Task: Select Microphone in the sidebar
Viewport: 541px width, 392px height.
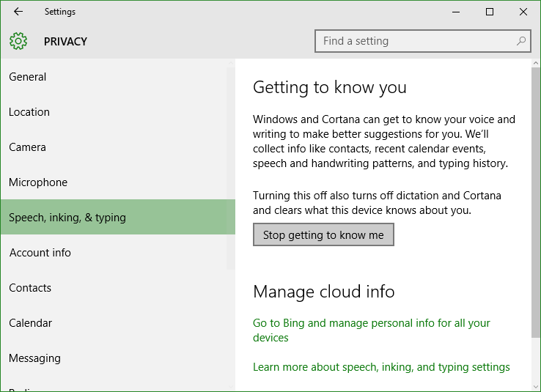Action: point(117,182)
